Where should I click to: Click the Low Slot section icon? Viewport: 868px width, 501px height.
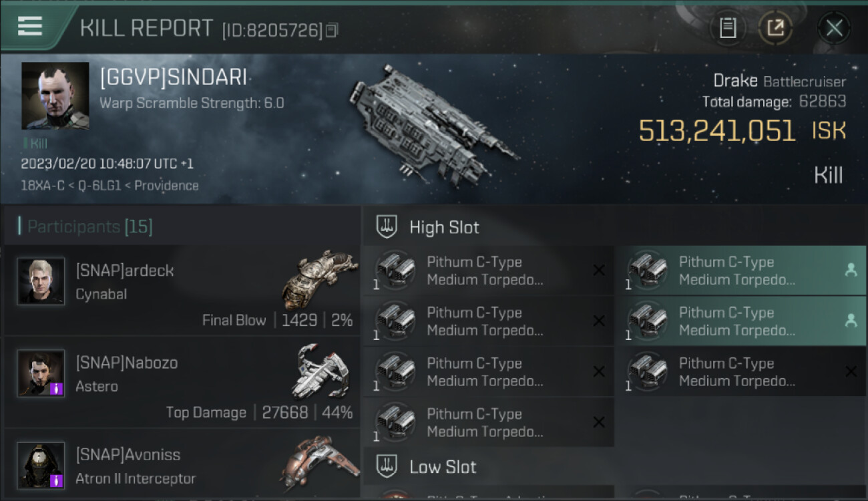[387, 466]
